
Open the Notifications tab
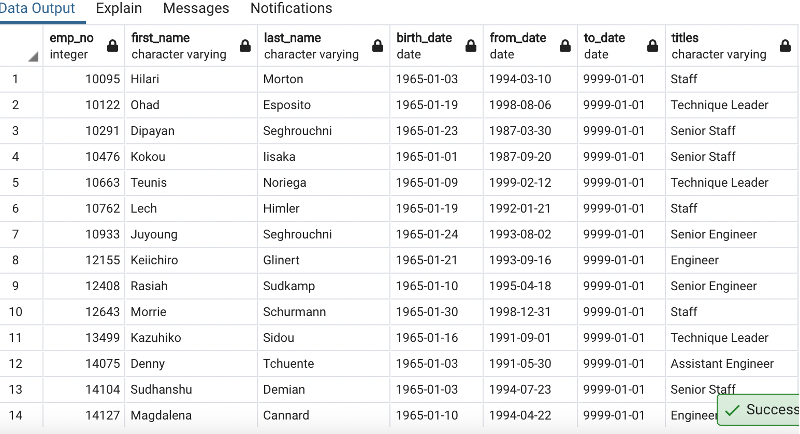click(291, 9)
